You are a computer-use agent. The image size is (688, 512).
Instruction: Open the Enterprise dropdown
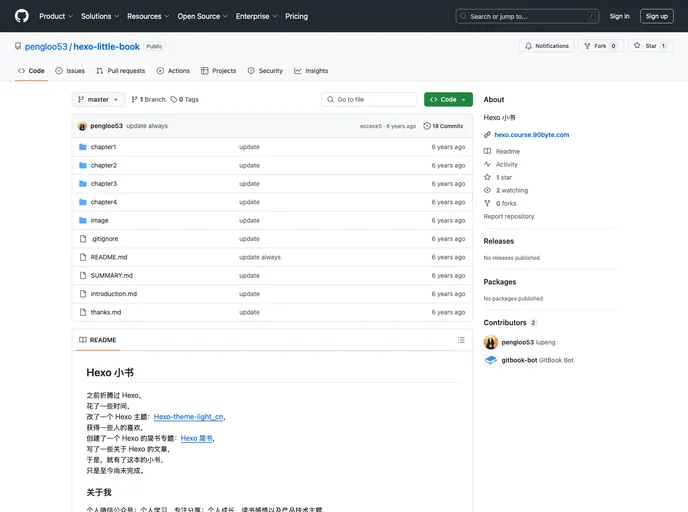(x=256, y=16)
